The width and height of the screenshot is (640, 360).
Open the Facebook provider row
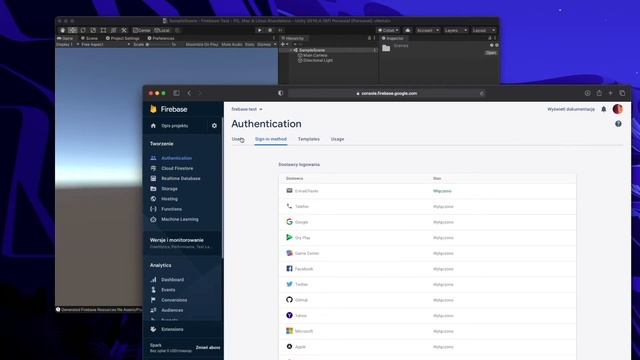(427, 269)
